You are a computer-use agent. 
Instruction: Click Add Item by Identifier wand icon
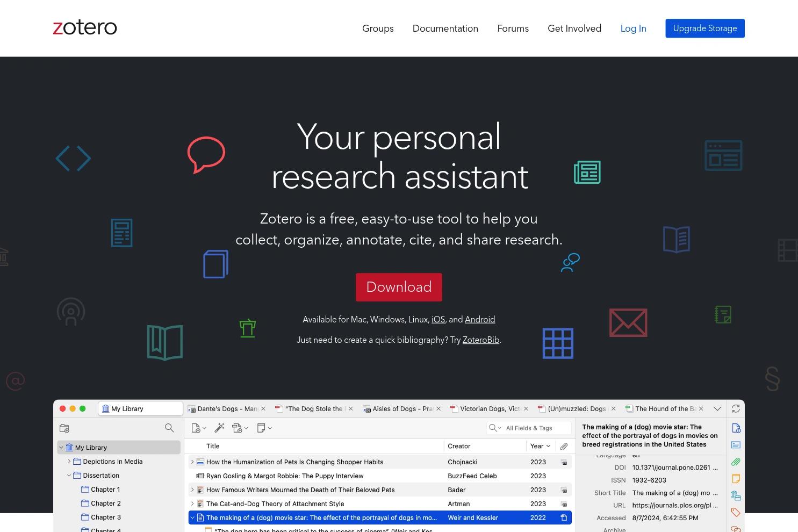coord(219,428)
